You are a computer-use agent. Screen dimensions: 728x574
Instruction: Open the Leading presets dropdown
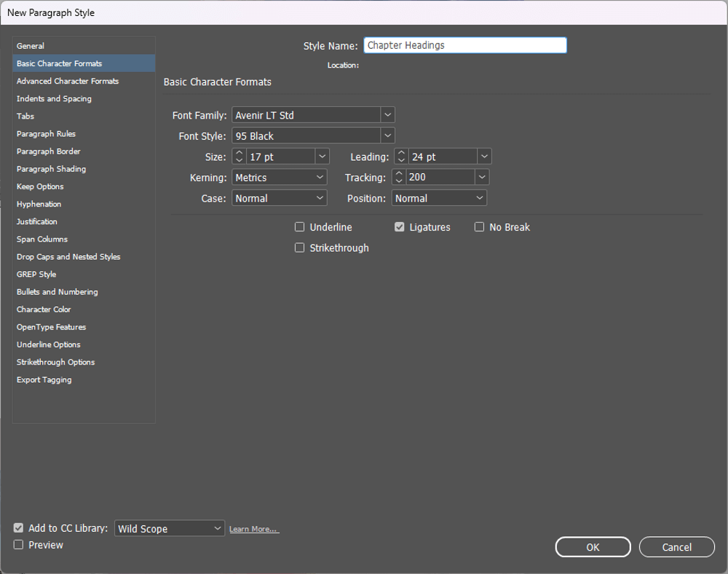pyautogui.click(x=484, y=156)
